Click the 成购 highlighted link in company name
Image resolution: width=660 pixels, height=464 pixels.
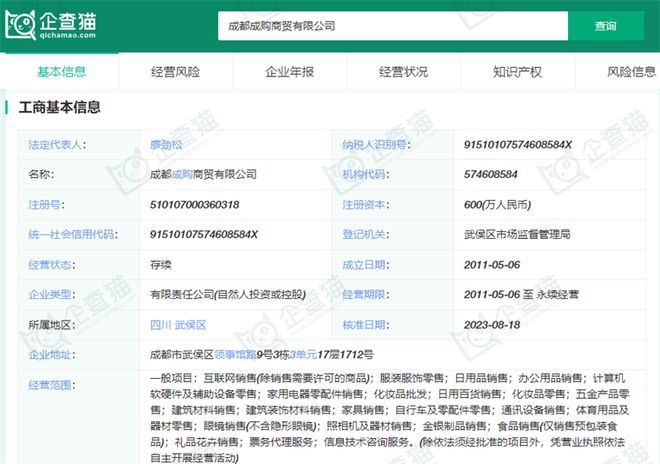click(x=182, y=174)
